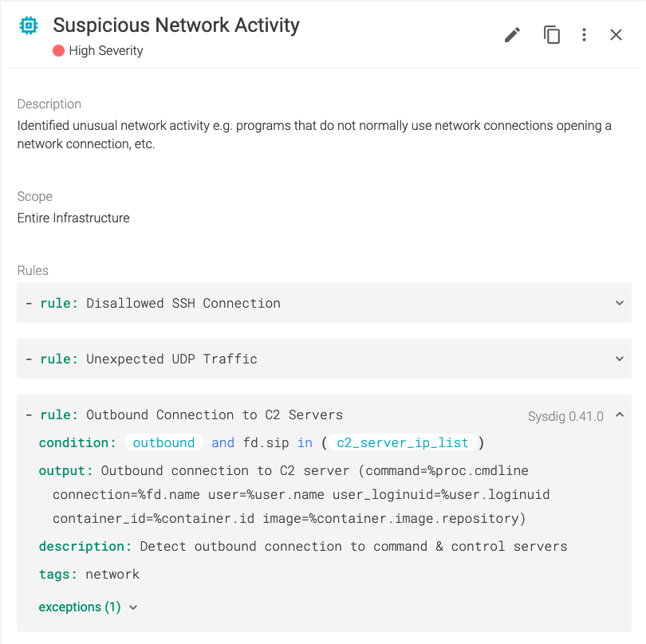The width and height of the screenshot is (646, 644).
Task: Click the network tag value
Action: 112,574
